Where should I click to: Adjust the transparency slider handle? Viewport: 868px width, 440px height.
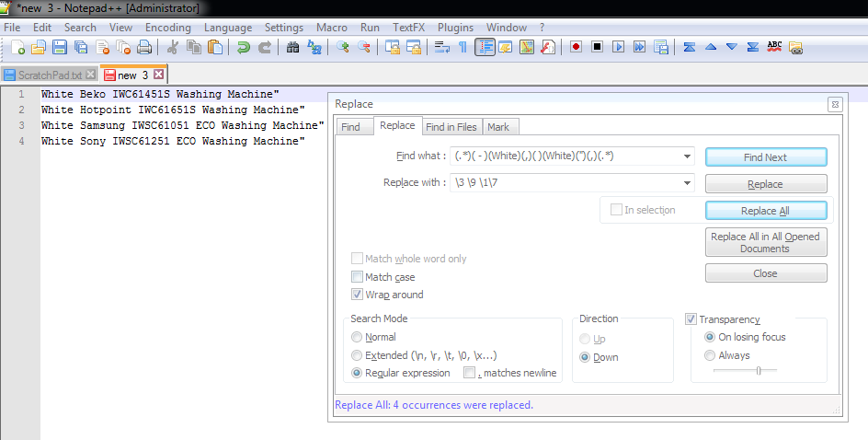point(759,371)
